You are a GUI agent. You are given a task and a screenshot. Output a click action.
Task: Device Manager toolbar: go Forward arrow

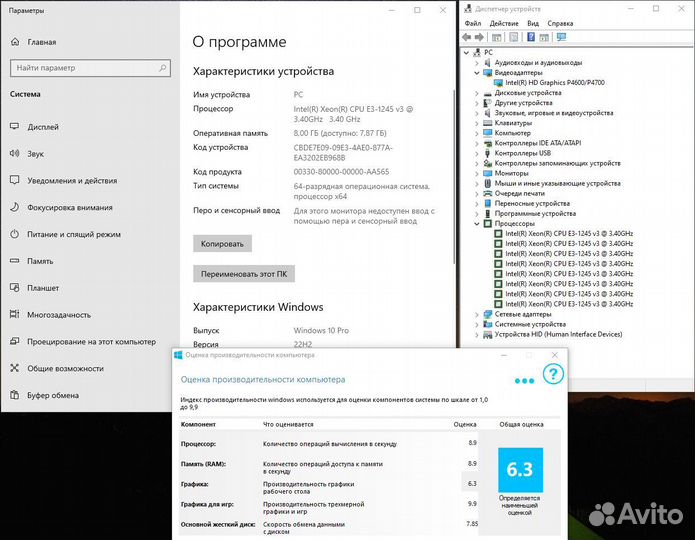click(479, 37)
